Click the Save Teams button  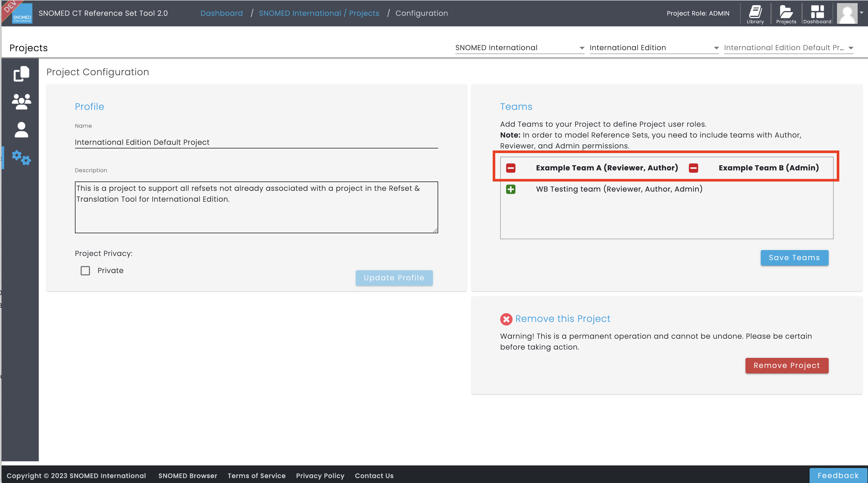point(794,258)
